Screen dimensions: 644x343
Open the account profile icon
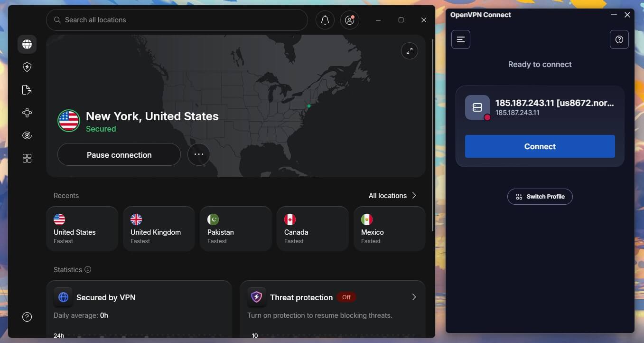350,20
